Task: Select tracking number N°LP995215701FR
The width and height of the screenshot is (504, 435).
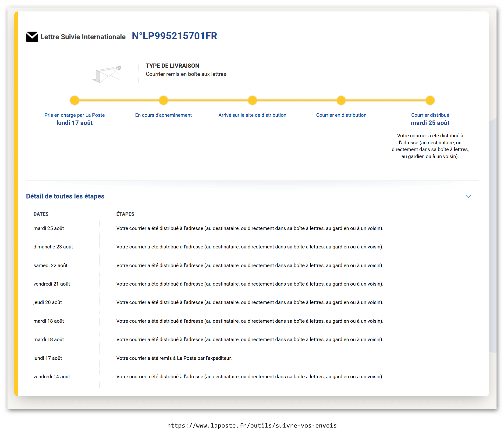Action: pos(174,36)
